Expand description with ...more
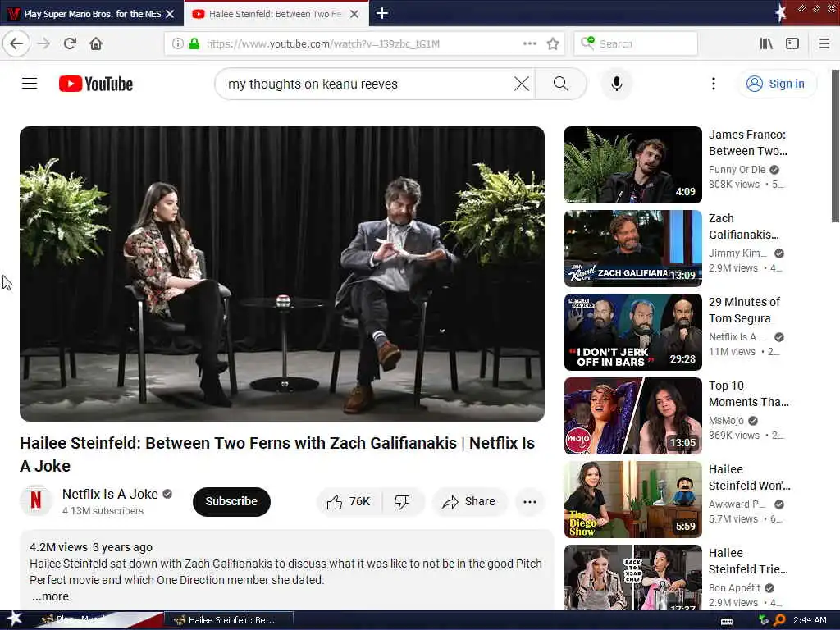 (x=50, y=596)
